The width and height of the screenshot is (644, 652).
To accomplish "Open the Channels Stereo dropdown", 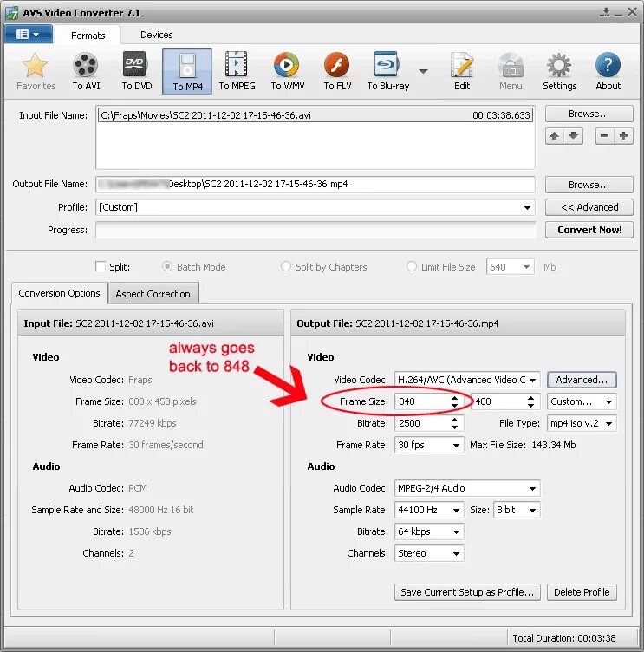I will [456, 553].
